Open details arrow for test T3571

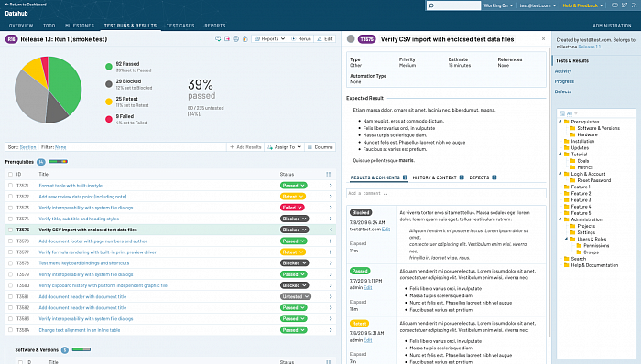click(331, 186)
